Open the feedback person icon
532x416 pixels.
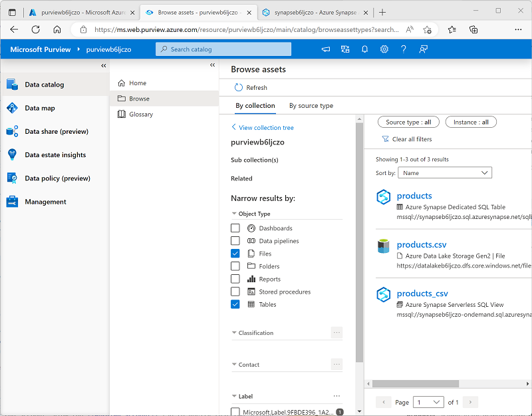pyautogui.click(x=423, y=49)
